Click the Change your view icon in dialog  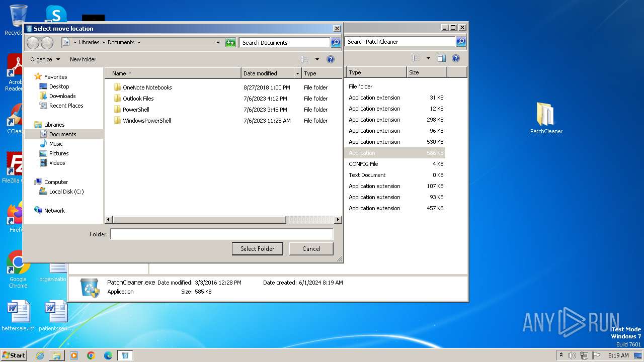coord(305,59)
